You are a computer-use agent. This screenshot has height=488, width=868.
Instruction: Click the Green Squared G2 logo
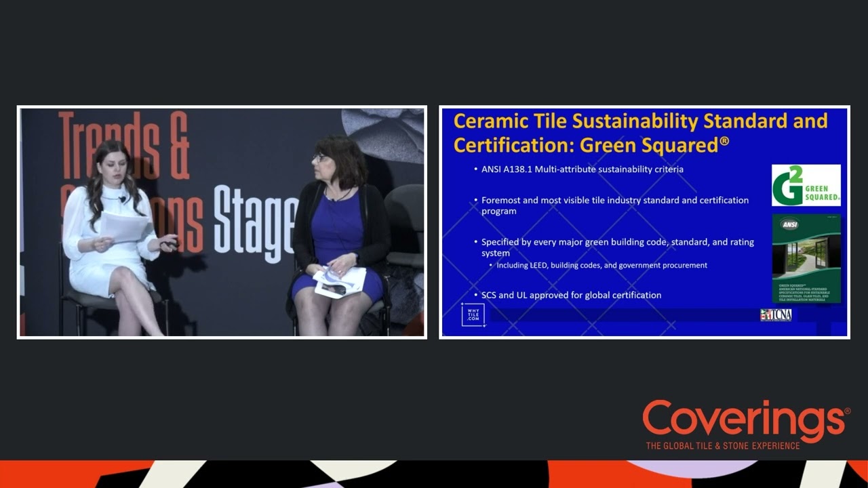pyautogui.click(x=806, y=185)
